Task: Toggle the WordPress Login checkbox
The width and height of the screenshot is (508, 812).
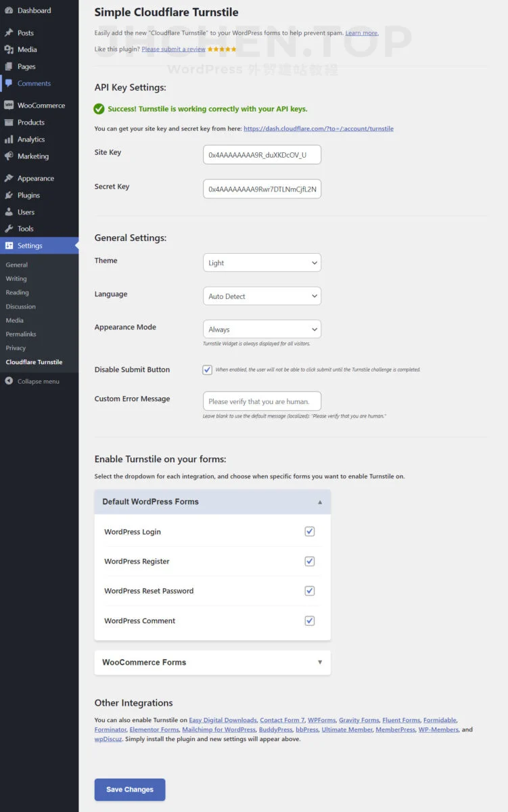Action: [x=310, y=532]
